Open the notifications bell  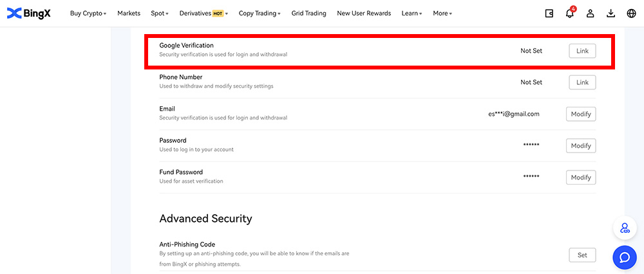click(569, 14)
